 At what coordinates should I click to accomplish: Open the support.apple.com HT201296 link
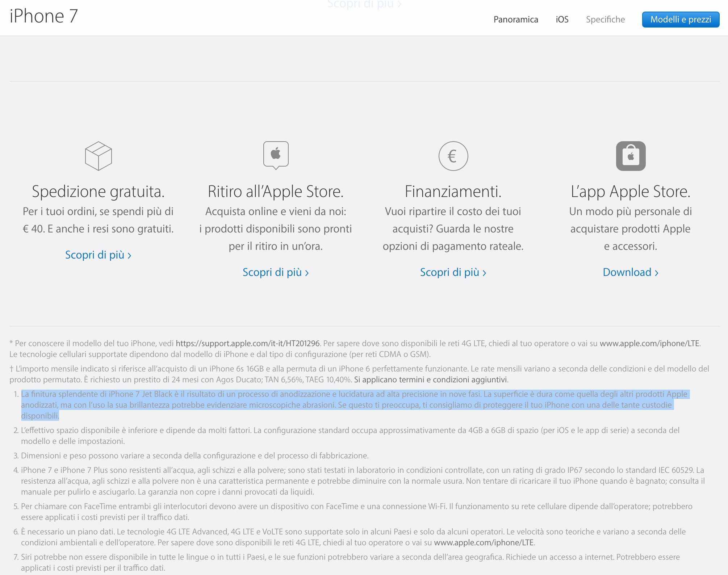point(248,343)
